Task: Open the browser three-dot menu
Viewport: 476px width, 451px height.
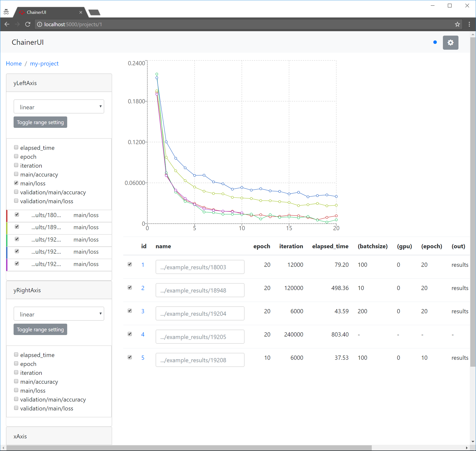Action: [x=469, y=24]
